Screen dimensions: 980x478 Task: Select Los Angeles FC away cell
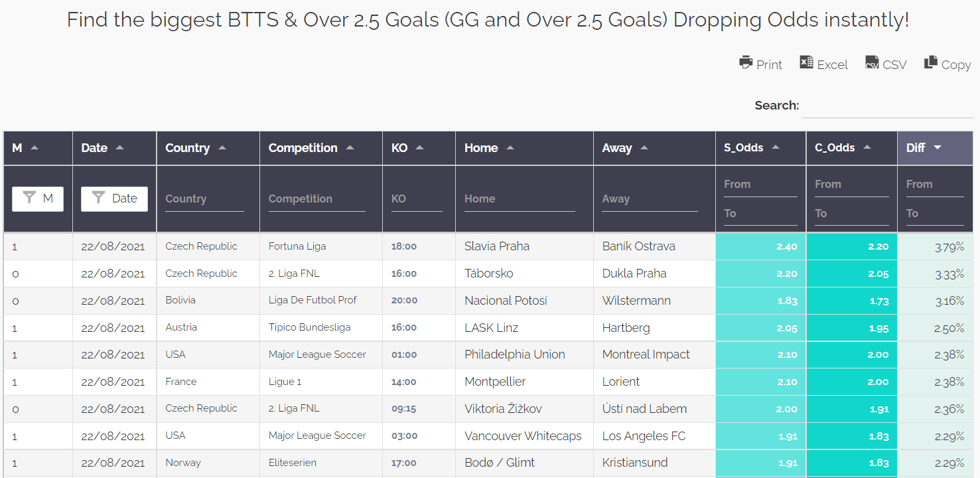(654, 436)
